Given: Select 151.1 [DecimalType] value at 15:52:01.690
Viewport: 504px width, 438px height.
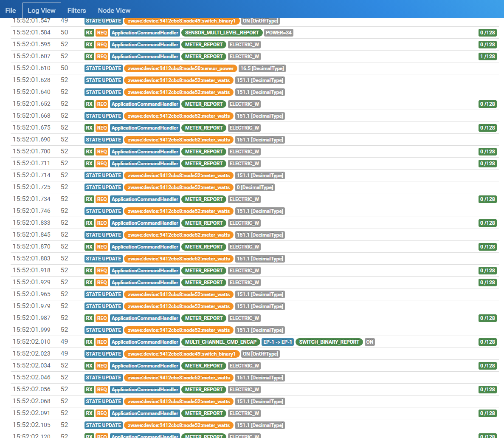Looking at the screenshot, I should [260, 140].
